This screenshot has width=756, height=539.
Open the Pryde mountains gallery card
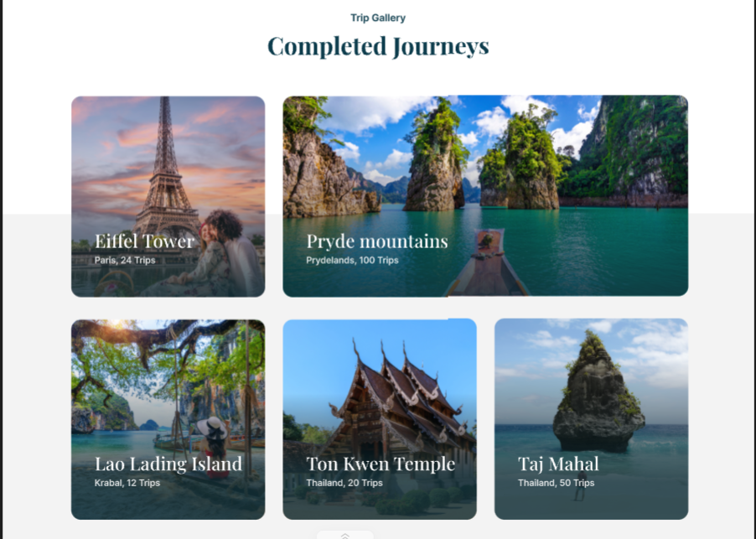(485, 196)
